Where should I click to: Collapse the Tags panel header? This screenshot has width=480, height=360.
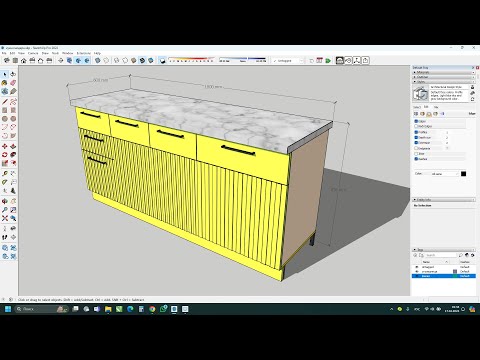tap(444, 249)
